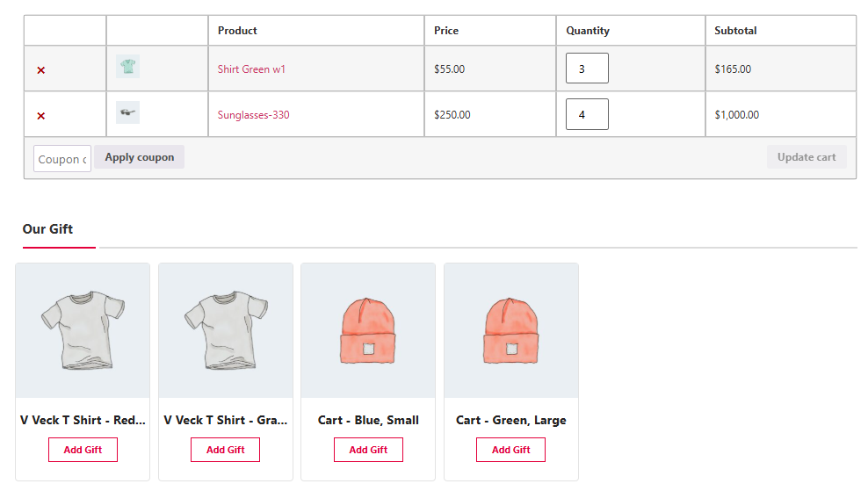
Task: Click the Sunglasses-330 quantity field
Action: click(x=587, y=114)
